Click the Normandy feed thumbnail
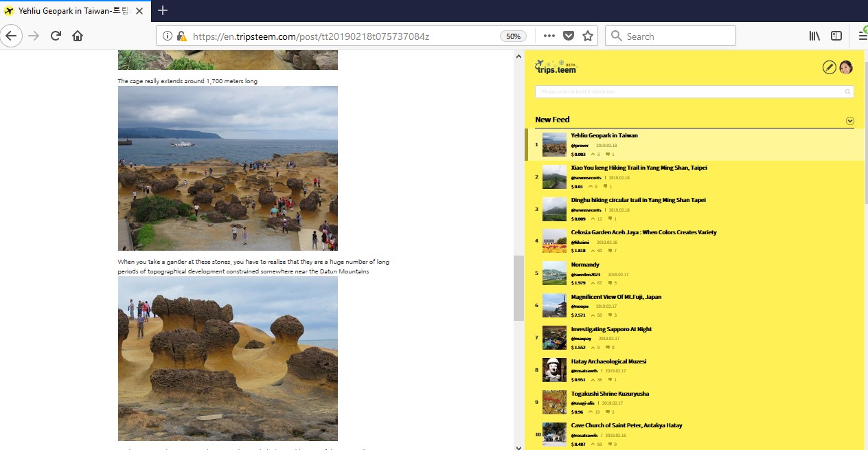This screenshot has width=868, height=450. 554,273
